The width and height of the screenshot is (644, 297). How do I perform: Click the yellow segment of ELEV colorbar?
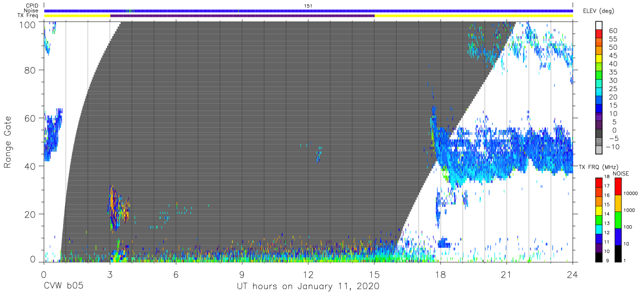(600, 60)
